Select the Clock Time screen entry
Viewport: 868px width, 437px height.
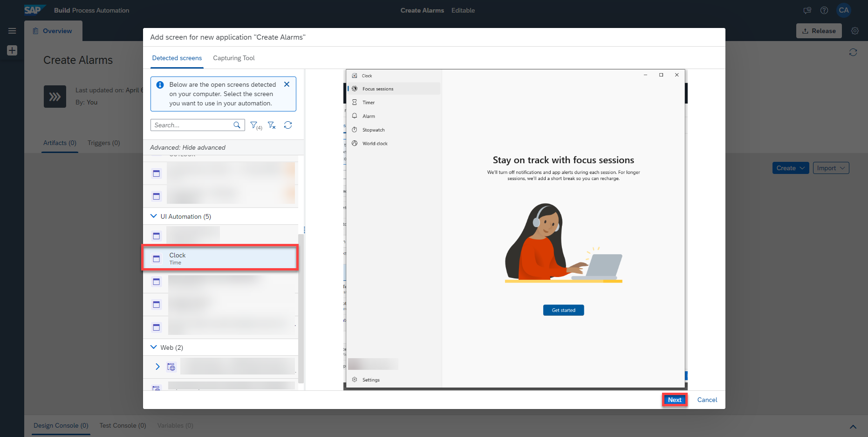(x=220, y=258)
